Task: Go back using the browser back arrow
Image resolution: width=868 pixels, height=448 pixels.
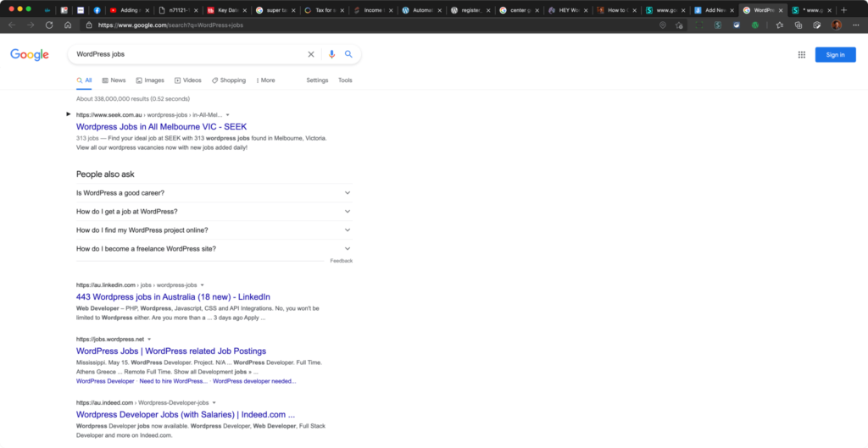Action: click(x=12, y=25)
